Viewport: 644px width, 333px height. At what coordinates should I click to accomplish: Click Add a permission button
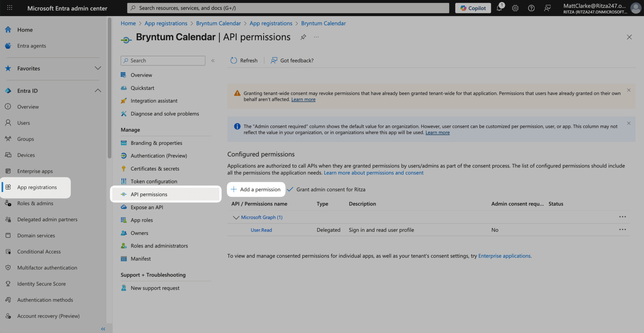coord(256,189)
